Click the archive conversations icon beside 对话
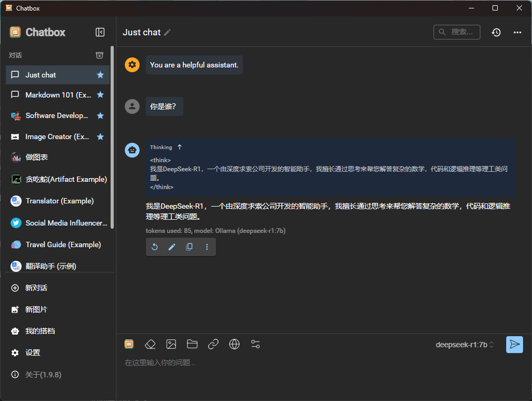Viewport: 532px width, 401px height. (100, 55)
